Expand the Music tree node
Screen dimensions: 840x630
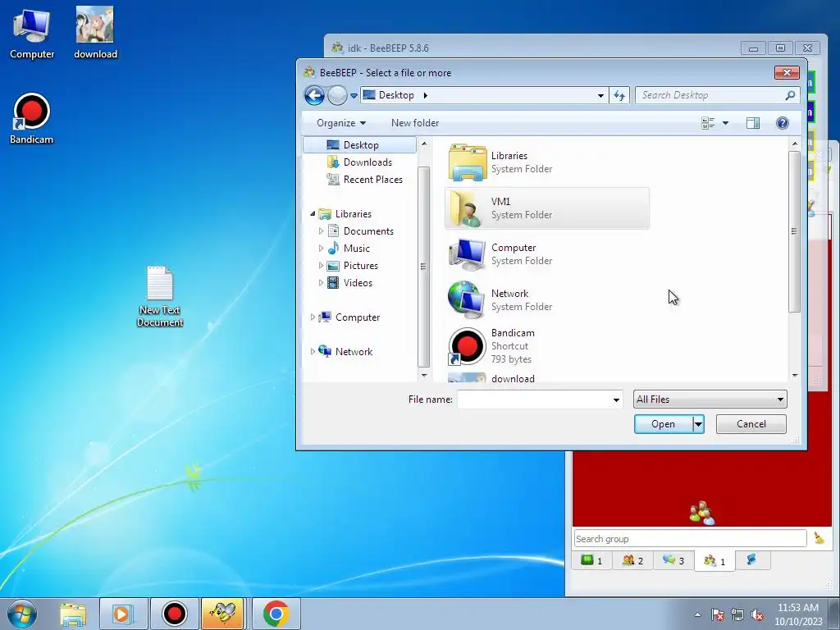pos(321,248)
